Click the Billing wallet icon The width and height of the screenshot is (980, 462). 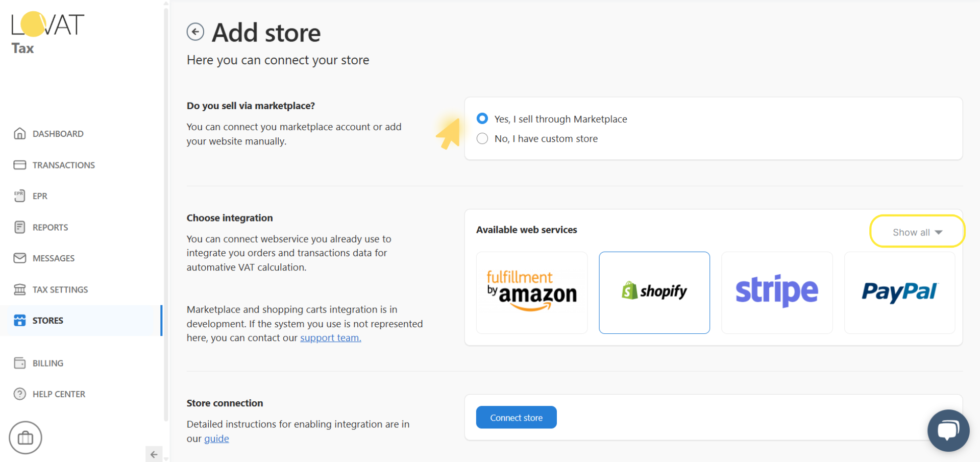(19, 363)
